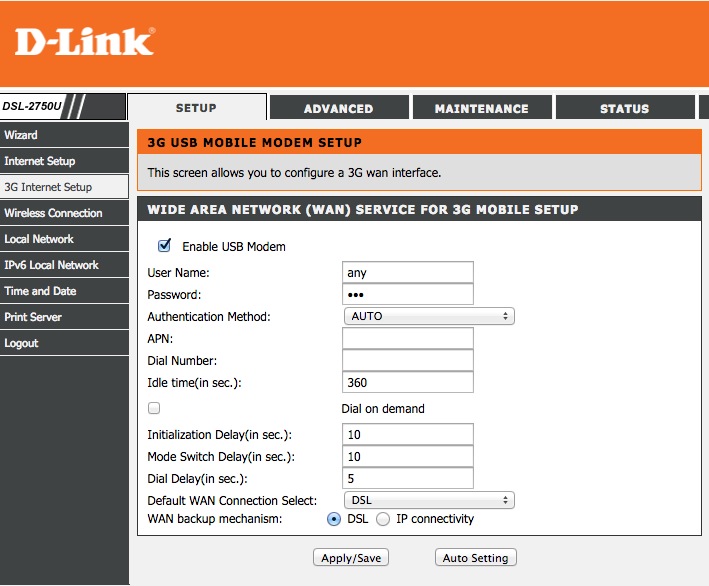
Task: Uncheck Enable USB Modem checkbox
Action: click(164, 246)
